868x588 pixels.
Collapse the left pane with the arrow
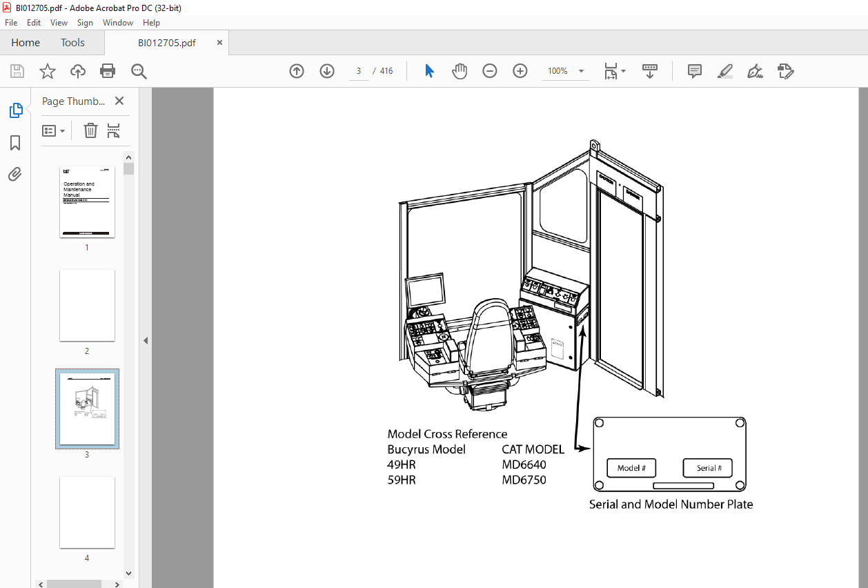(146, 340)
